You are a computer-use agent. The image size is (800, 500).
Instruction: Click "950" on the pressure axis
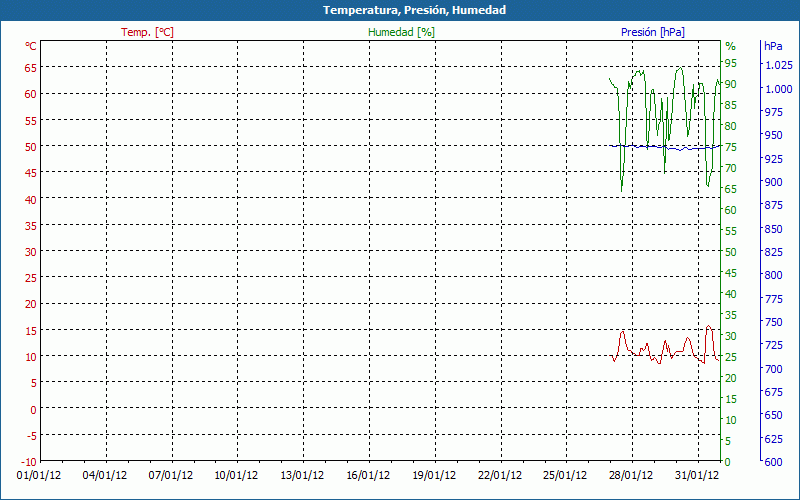(x=773, y=135)
